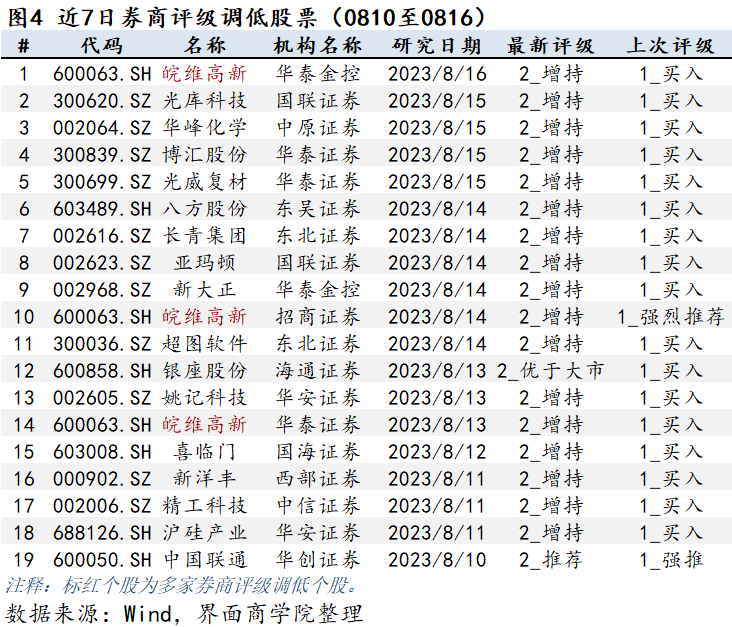This screenshot has width=732, height=627.
Task: Click stock name 亚玛顿
Action: [x=204, y=263]
